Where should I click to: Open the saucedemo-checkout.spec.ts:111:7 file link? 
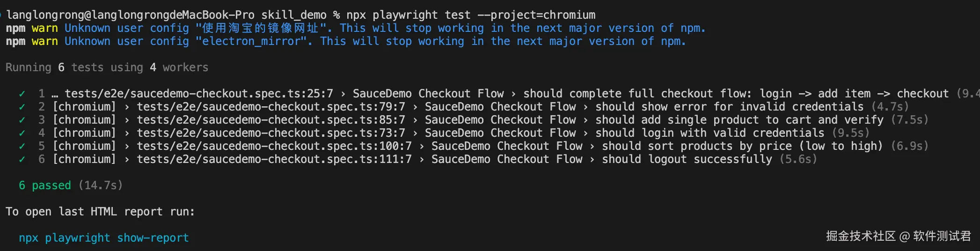click(274, 159)
